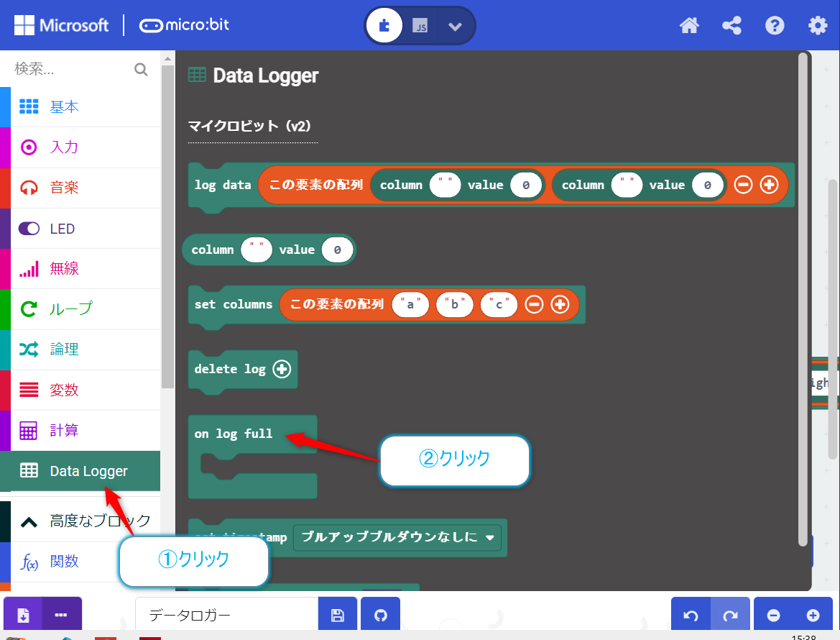The height and width of the screenshot is (640, 840).
Task: Switch to the JavaScript editor view
Action: pos(420,25)
